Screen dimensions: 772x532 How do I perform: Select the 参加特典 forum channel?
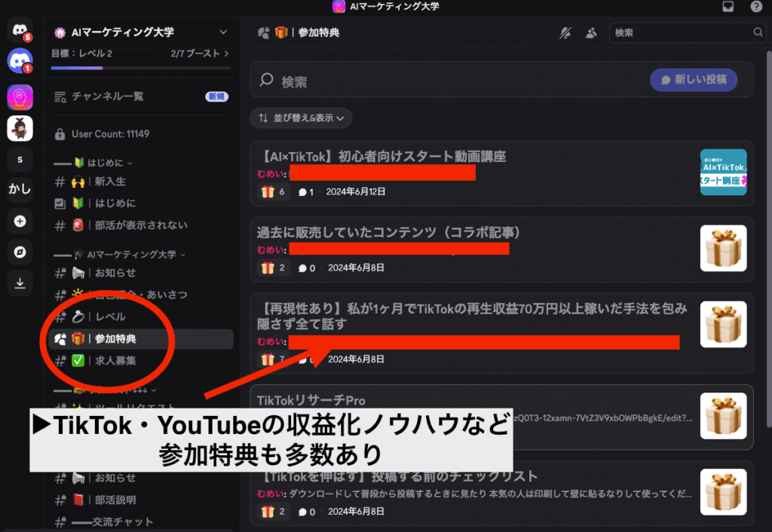coord(141,338)
